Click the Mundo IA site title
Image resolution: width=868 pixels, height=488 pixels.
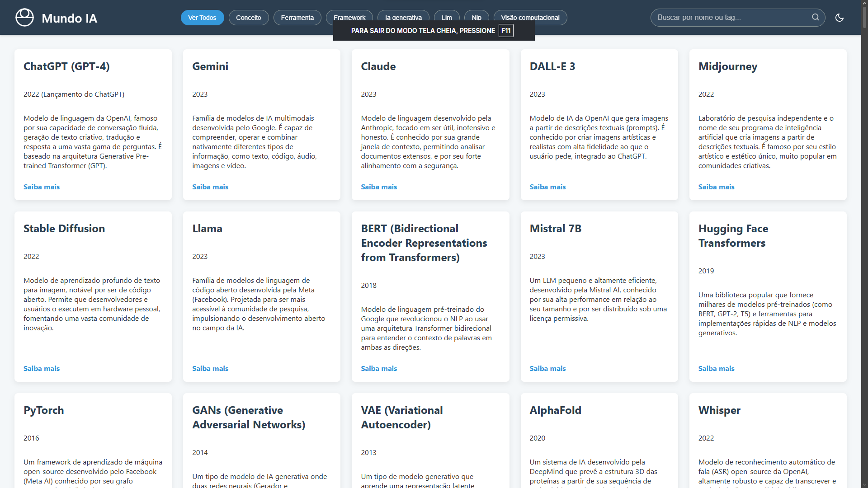[69, 18]
